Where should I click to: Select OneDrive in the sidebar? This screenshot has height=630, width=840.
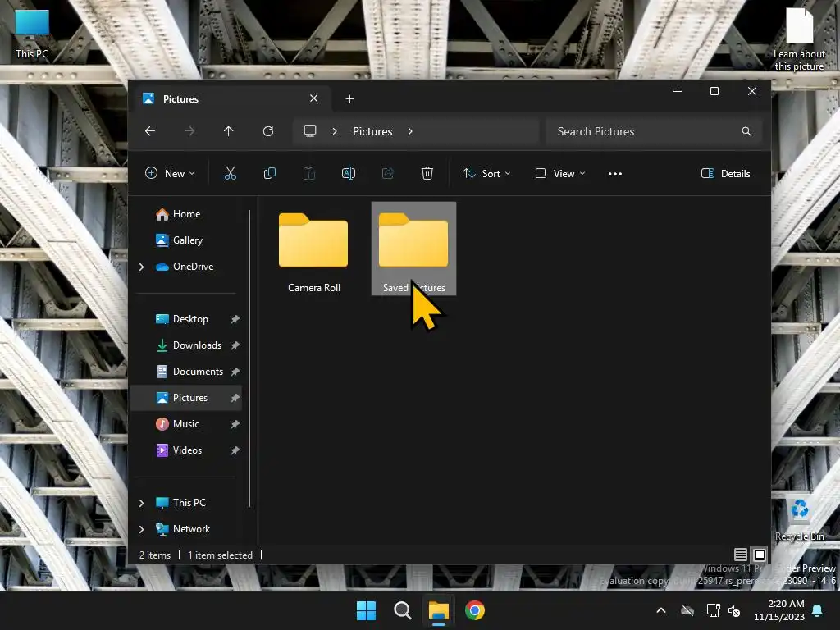pos(186,267)
